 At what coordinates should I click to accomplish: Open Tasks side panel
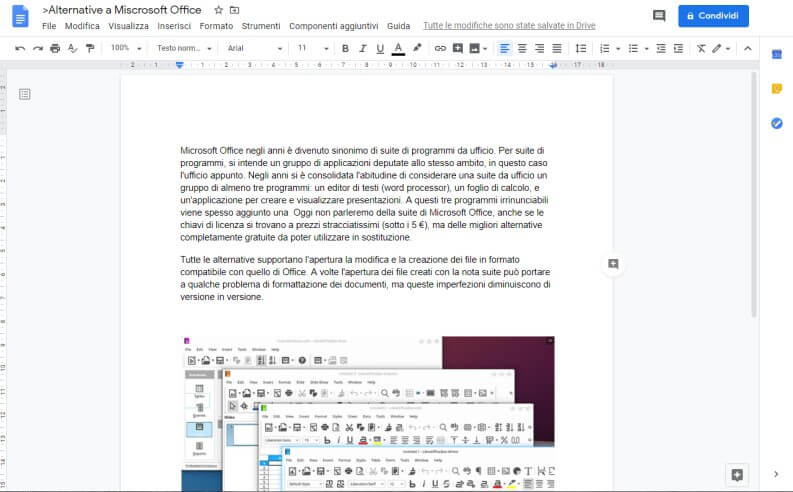coord(777,123)
